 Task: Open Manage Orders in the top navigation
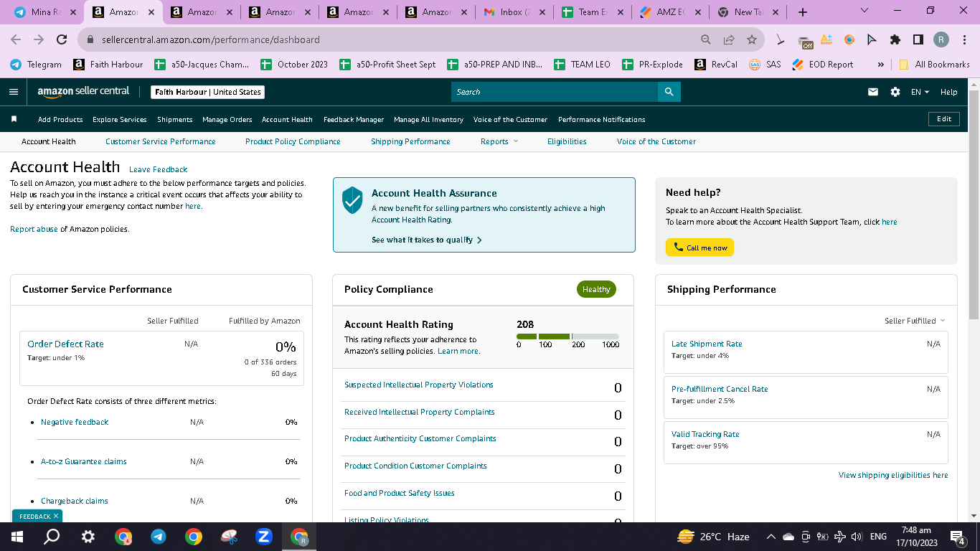[227, 119]
